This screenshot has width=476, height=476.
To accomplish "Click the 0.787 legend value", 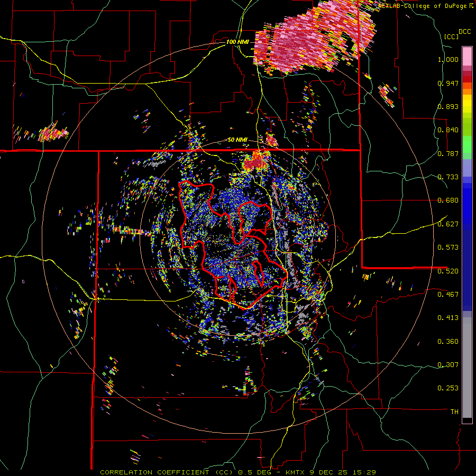I will [448, 153].
